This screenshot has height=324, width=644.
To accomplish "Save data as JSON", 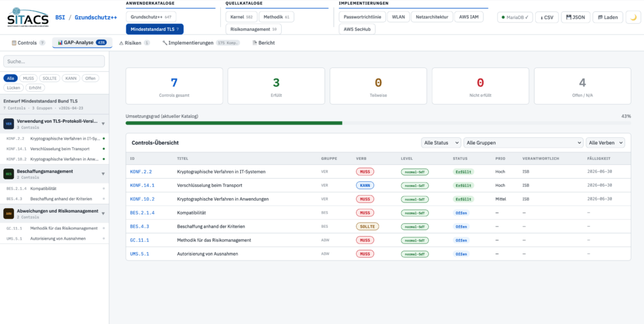I will [x=575, y=17].
